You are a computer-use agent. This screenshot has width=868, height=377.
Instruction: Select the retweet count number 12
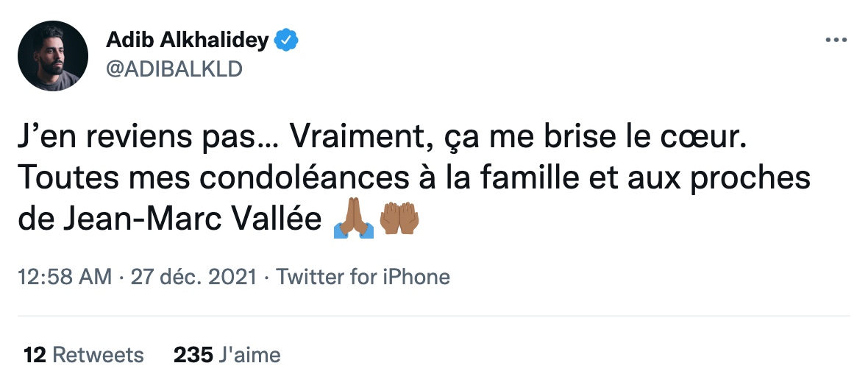pos(35,355)
